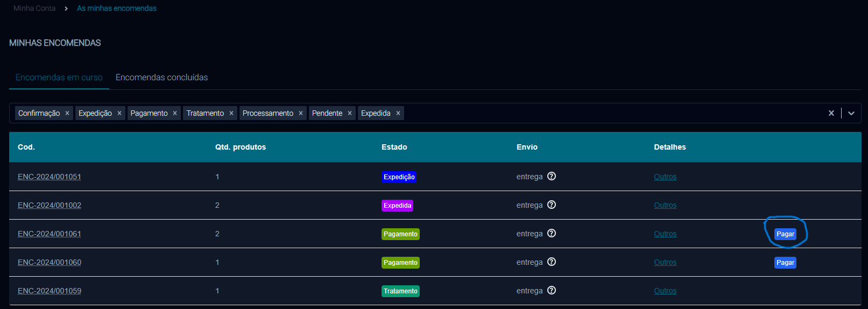The height and width of the screenshot is (309, 868).
Task: Remove the Tratamento filter chip
Action: coord(231,113)
